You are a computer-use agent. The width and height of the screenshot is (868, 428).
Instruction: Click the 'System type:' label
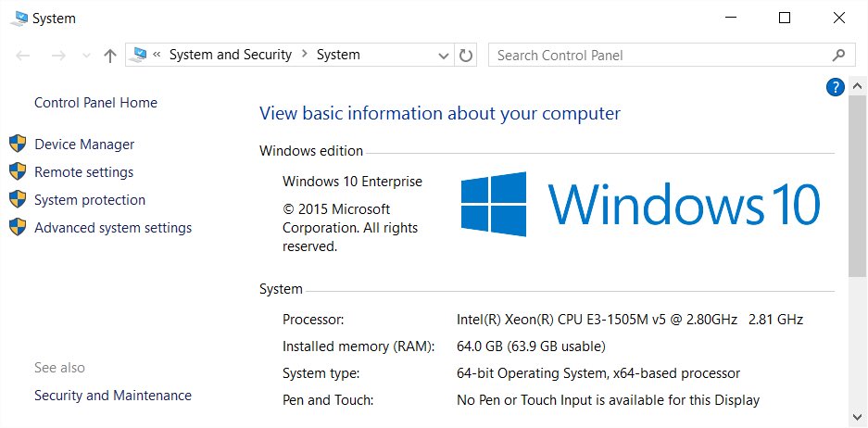pos(321,373)
